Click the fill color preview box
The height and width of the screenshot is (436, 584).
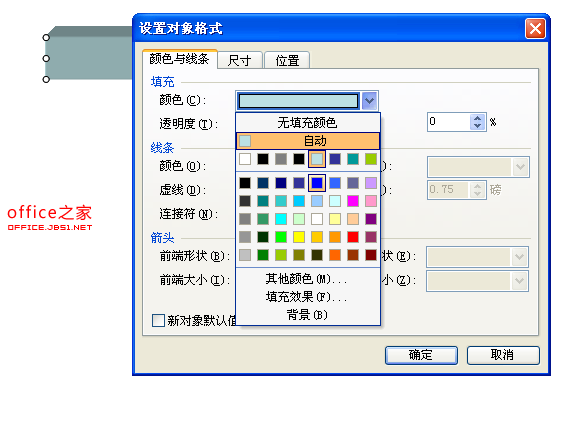tap(298, 101)
